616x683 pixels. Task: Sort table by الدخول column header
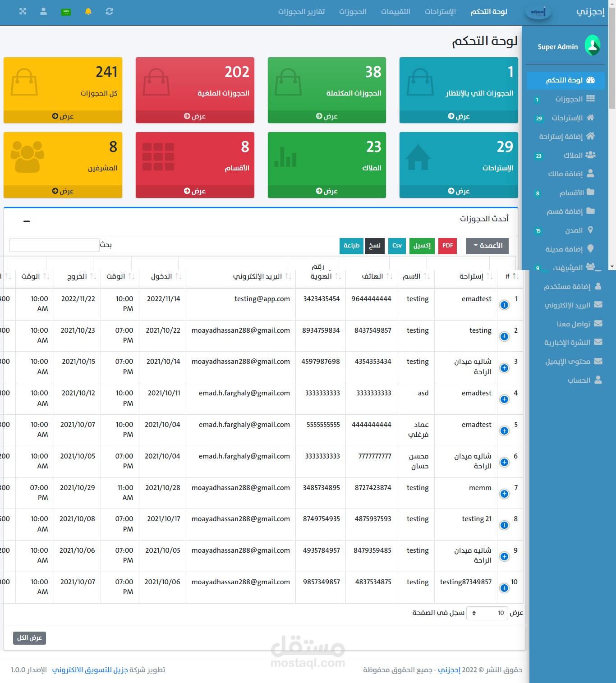[162, 276]
